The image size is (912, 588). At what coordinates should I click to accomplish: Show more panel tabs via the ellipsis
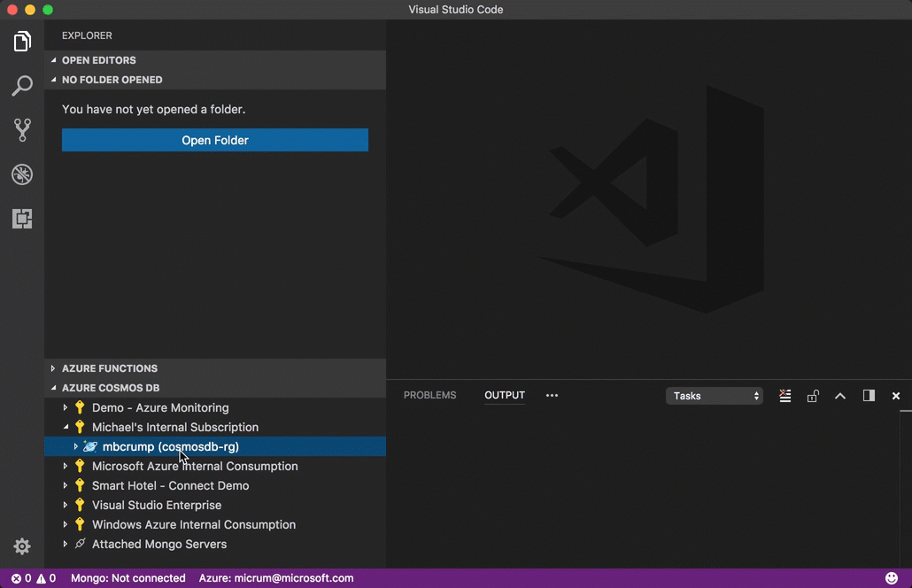(552, 396)
